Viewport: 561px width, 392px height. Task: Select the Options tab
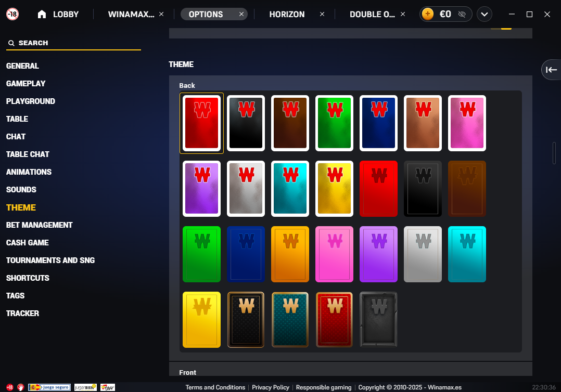click(206, 14)
